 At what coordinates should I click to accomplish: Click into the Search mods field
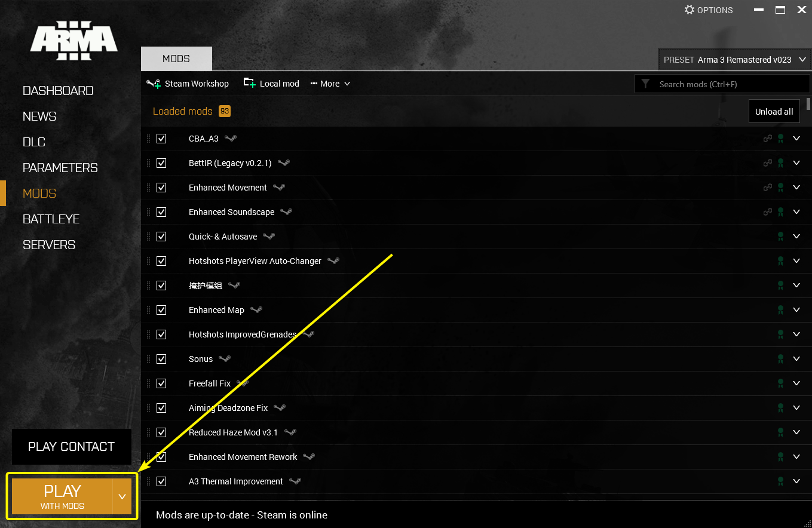[722, 84]
